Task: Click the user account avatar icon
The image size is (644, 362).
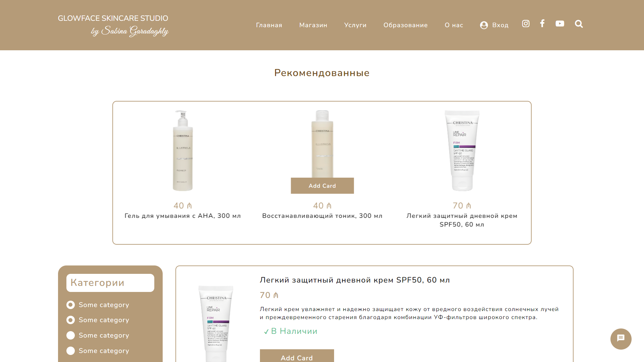Action: pyautogui.click(x=484, y=25)
